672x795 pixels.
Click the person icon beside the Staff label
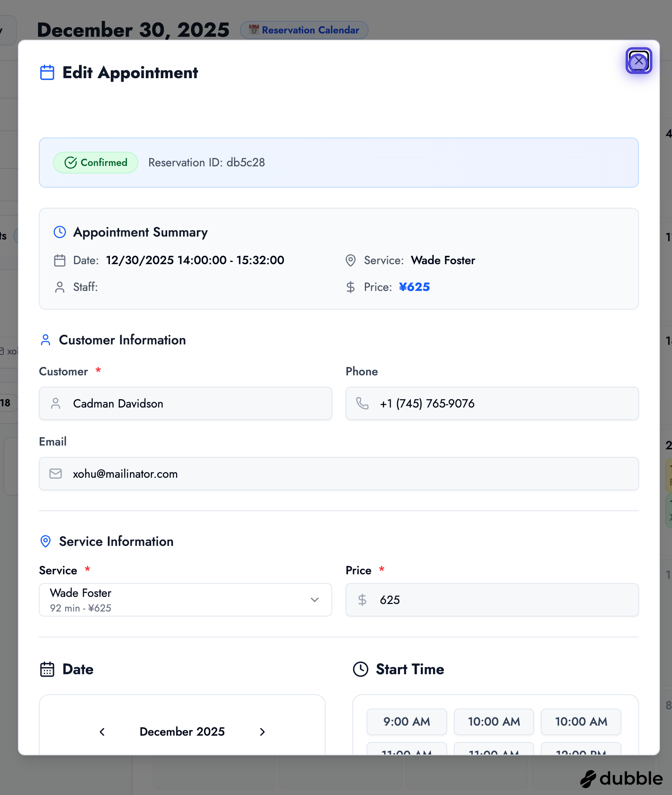(59, 287)
